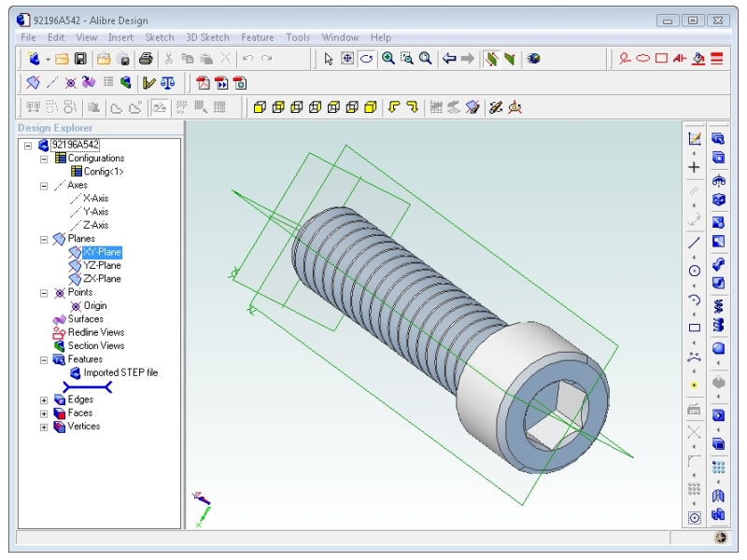
Task: Collapse the Axes tree node
Action: [44, 186]
